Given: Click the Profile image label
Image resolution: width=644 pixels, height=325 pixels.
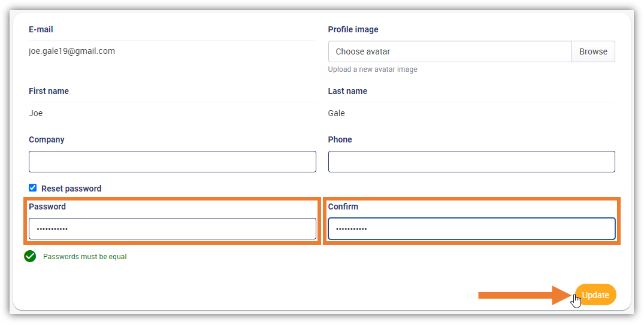Looking at the screenshot, I should coord(353,29).
